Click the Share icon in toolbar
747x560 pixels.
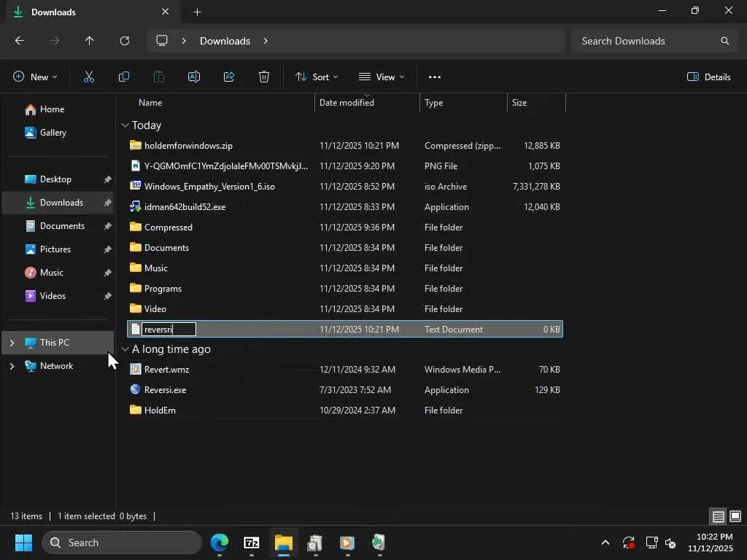229,77
